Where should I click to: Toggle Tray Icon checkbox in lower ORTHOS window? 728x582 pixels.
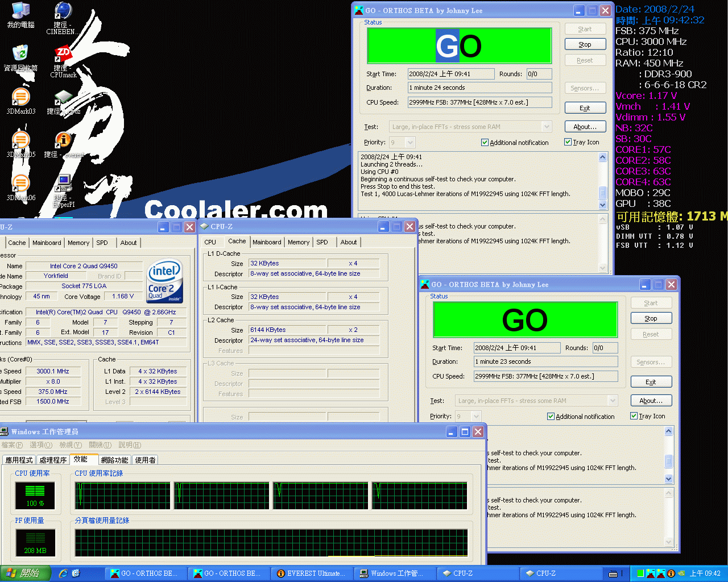[634, 416]
